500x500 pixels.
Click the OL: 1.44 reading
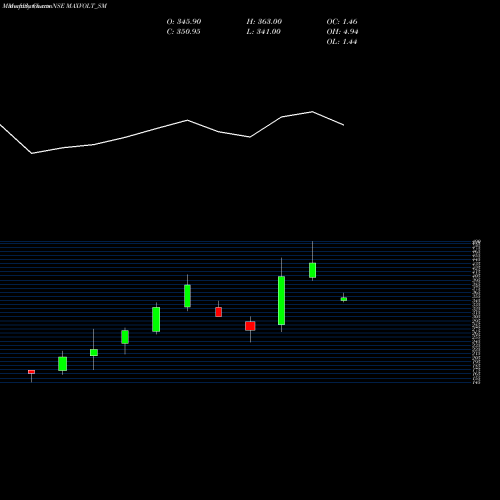coord(342,42)
